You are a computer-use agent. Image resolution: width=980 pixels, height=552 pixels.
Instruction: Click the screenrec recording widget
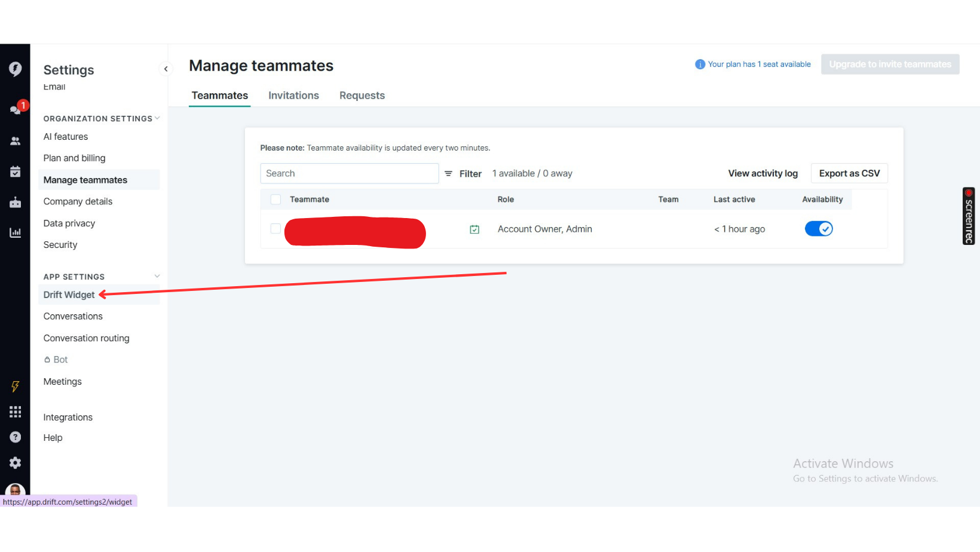click(x=969, y=216)
